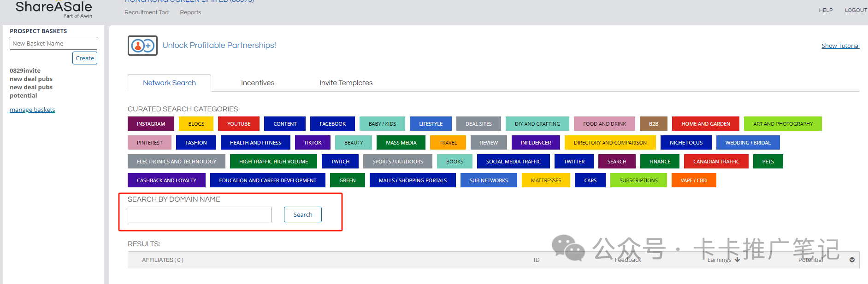Sort results by Earnings arrow
The height and width of the screenshot is (284, 868).
click(x=737, y=260)
